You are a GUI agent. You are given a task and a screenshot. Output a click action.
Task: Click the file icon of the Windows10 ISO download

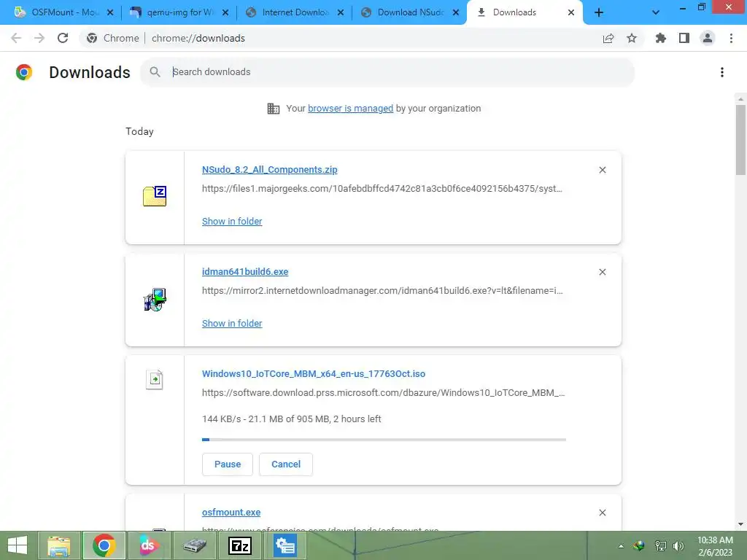(x=155, y=379)
